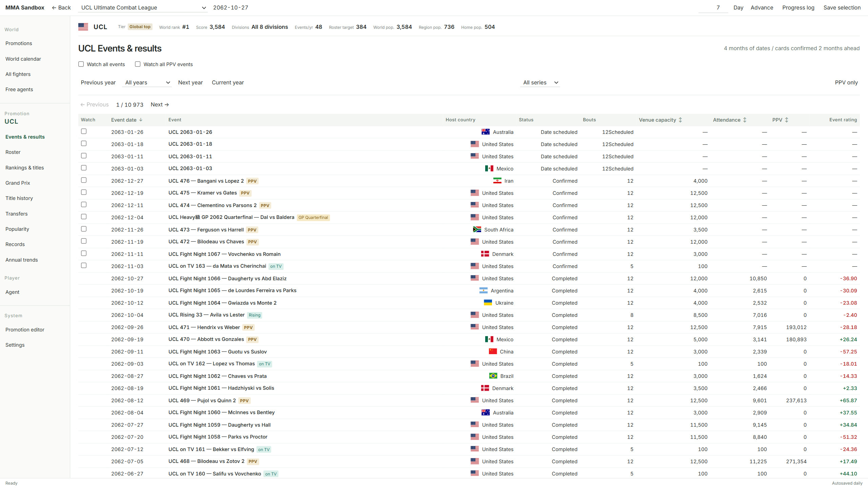
Task: Go to World calendar in sidebar
Action: tap(23, 59)
